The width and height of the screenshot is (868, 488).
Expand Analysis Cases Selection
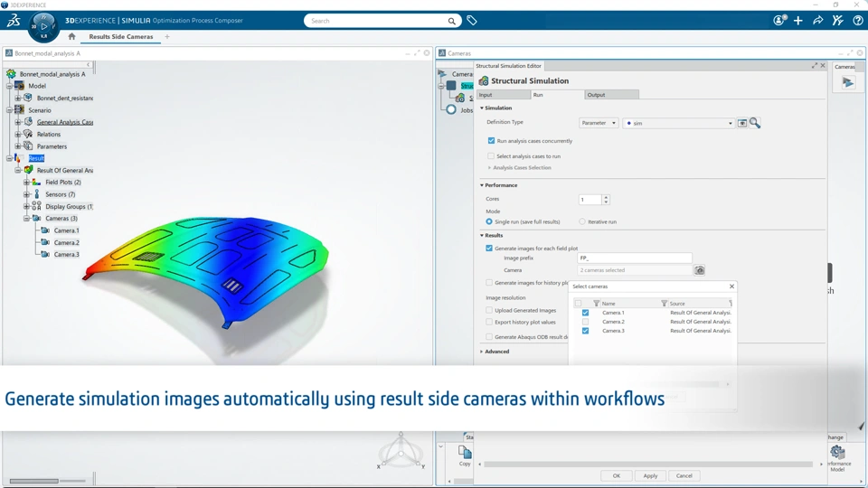pos(489,168)
